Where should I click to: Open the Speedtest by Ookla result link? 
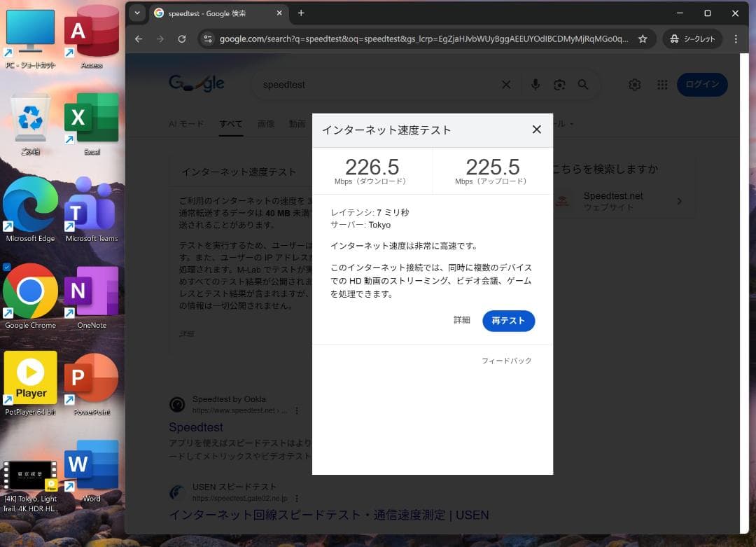click(196, 427)
